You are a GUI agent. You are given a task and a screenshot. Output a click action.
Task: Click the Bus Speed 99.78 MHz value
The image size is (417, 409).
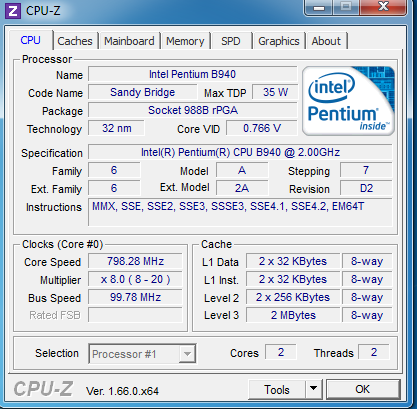click(x=135, y=297)
